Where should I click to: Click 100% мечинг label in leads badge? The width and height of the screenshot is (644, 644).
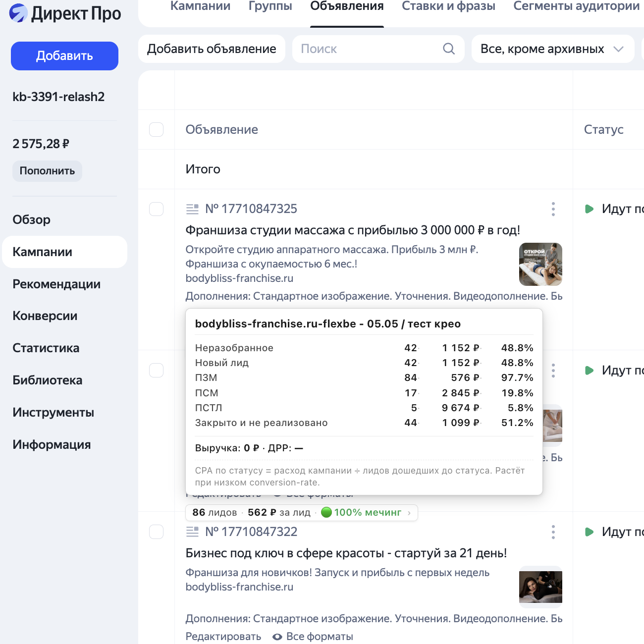pyautogui.click(x=368, y=513)
